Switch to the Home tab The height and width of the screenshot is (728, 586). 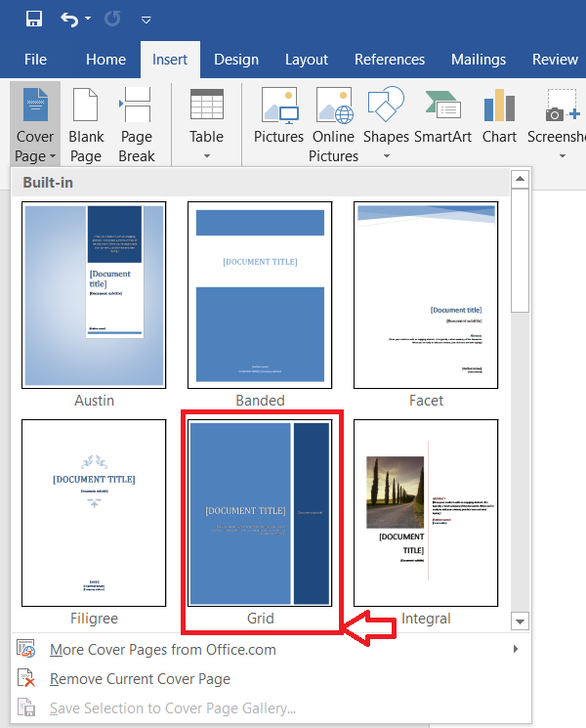pyautogui.click(x=105, y=60)
